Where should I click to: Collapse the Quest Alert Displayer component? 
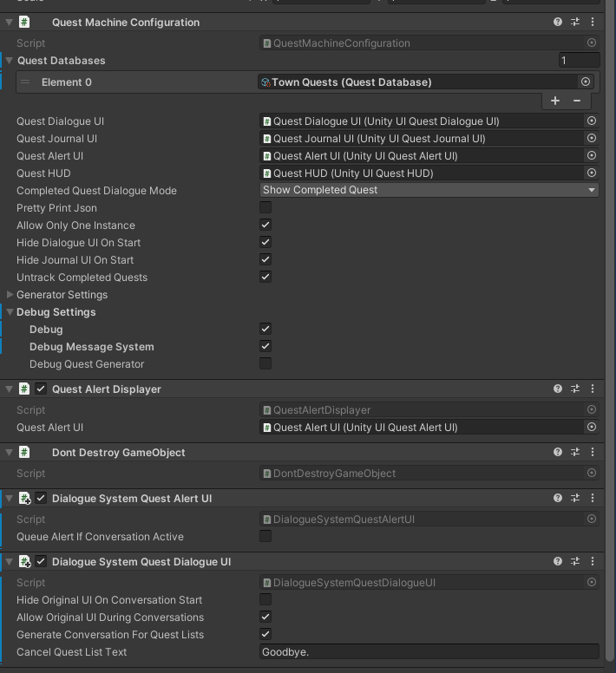[x=9, y=389]
